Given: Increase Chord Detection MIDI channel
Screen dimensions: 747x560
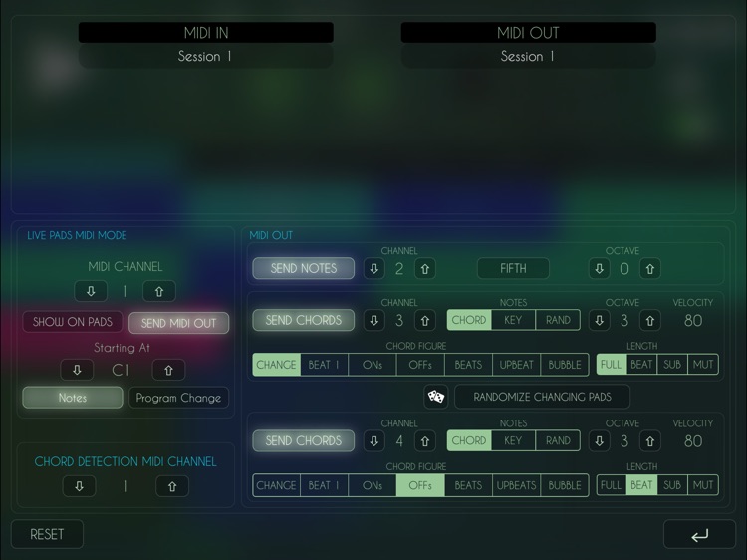Looking at the screenshot, I should coord(172,486).
